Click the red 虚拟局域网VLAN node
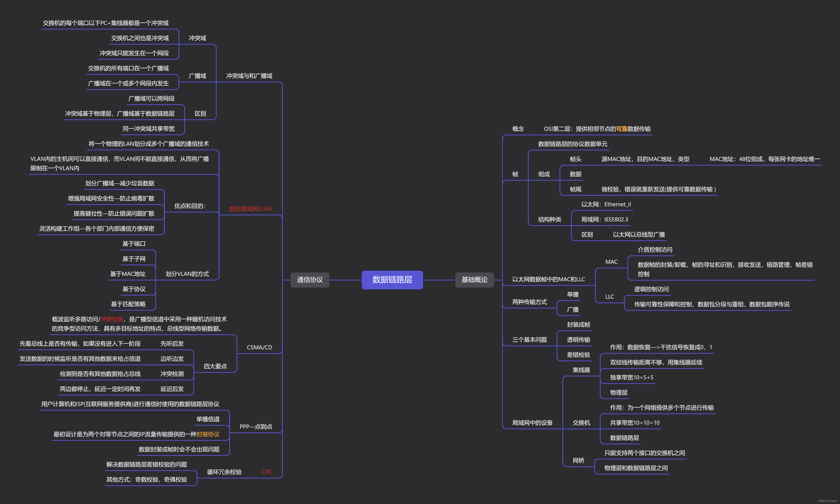The width and height of the screenshot is (840, 504). pyautogui.click(x=250, y=209)
